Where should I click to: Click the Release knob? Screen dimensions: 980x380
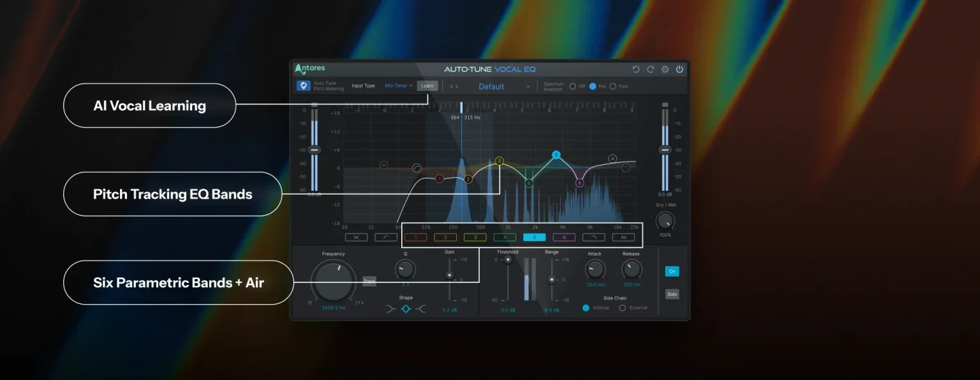[631, 269]
